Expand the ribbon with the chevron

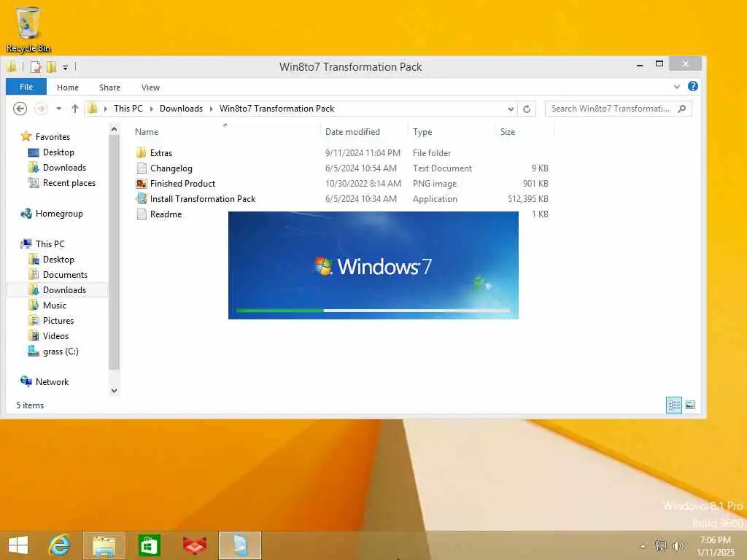pos(676,87)
